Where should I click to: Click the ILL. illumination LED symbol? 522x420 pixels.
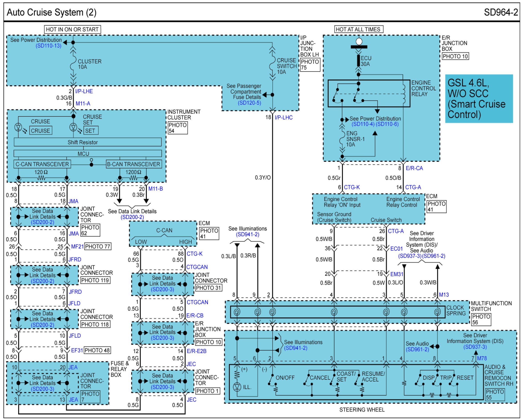coord(237,387)
